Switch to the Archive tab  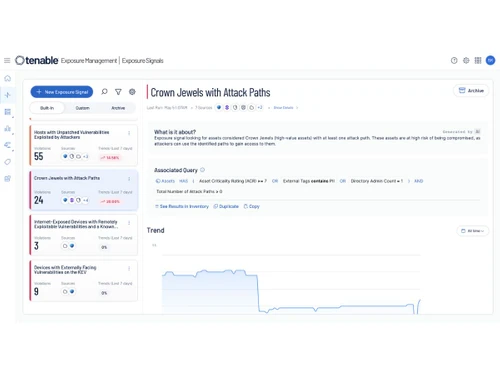point(118,108)
